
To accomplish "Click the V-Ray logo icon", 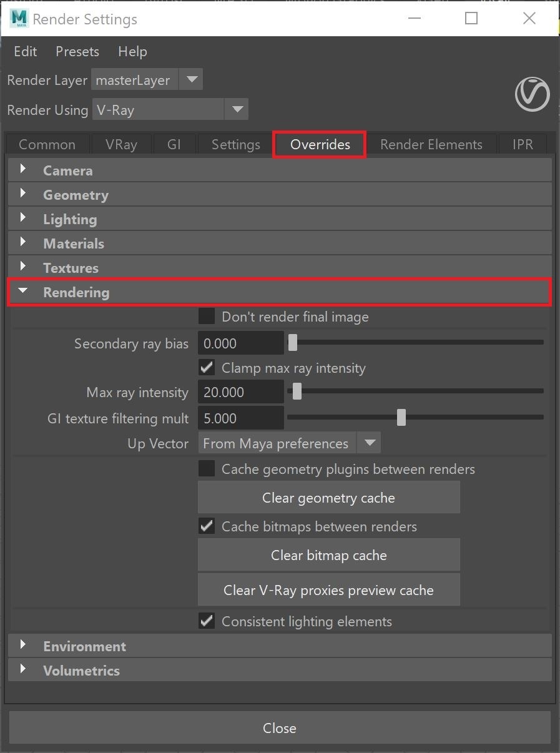I will click(533, 94).
